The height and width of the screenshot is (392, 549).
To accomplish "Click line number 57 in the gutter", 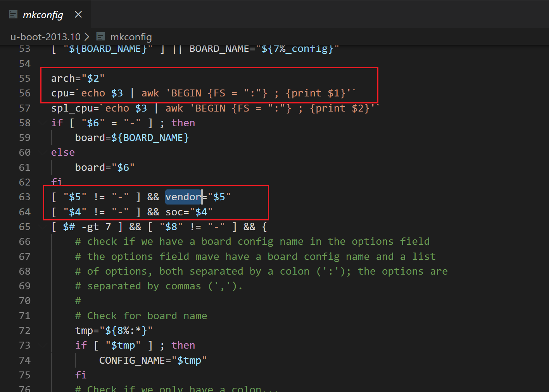I will (25, 108).
